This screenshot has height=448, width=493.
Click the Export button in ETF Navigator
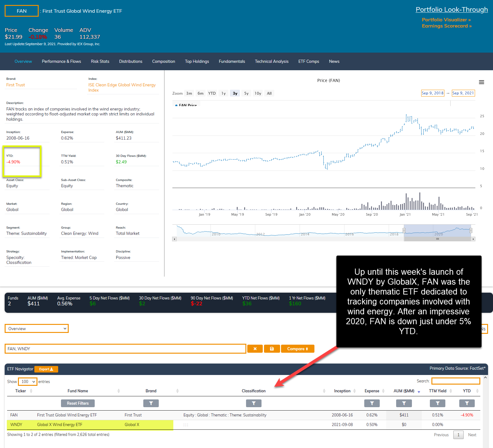46,369
